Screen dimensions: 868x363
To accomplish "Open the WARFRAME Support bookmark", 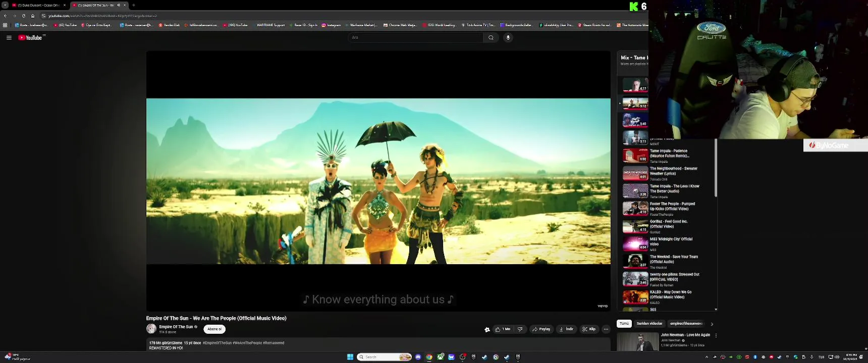I will 268,25.
